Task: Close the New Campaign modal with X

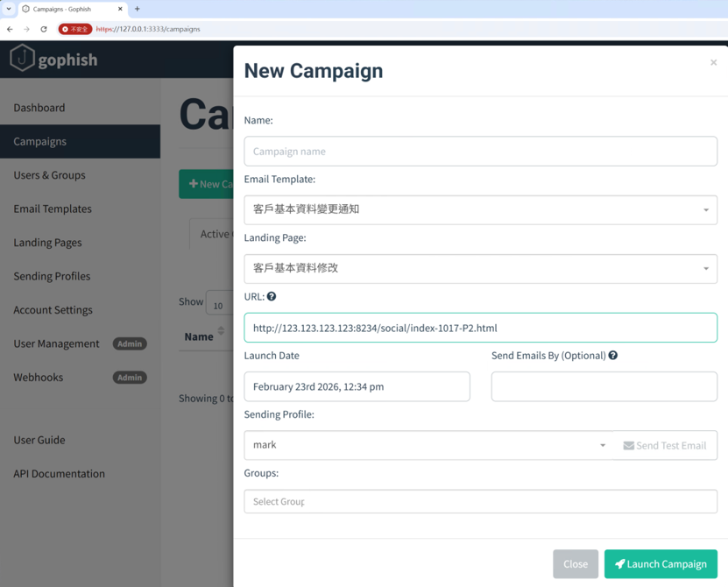Action: pyautogui.click(x=714, y=62)
